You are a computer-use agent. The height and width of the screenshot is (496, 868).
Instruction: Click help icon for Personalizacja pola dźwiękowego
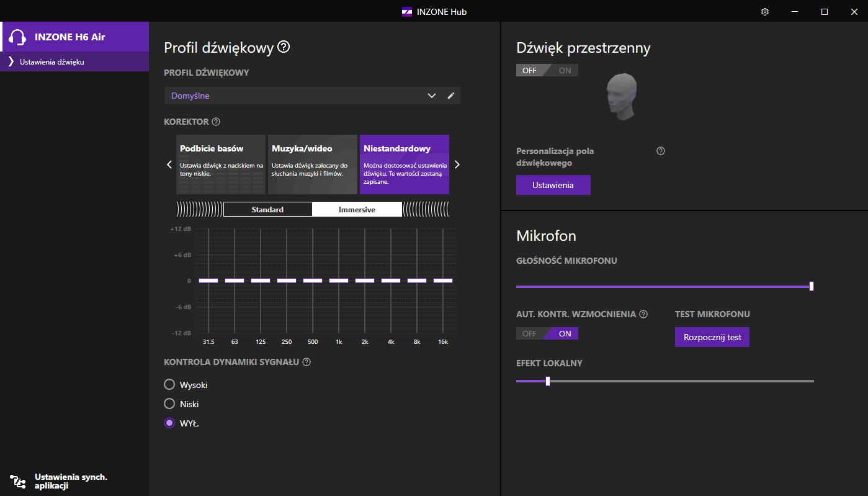661,151
